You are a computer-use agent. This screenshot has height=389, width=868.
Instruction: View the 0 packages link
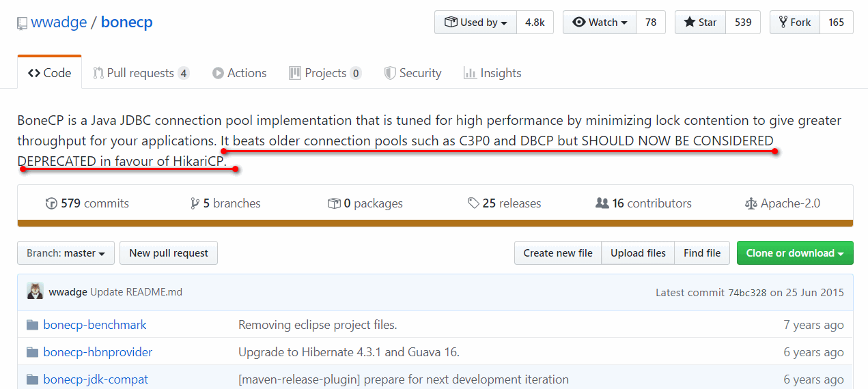pyautogui.click(x=365, y=203)
